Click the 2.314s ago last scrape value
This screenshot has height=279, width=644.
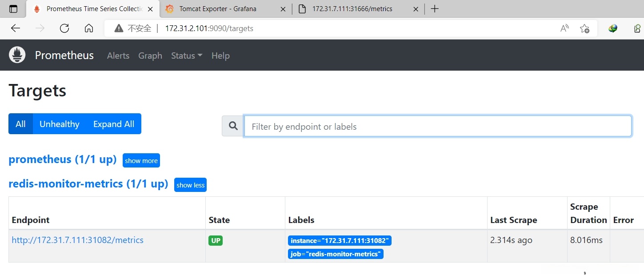coord(511,240)
